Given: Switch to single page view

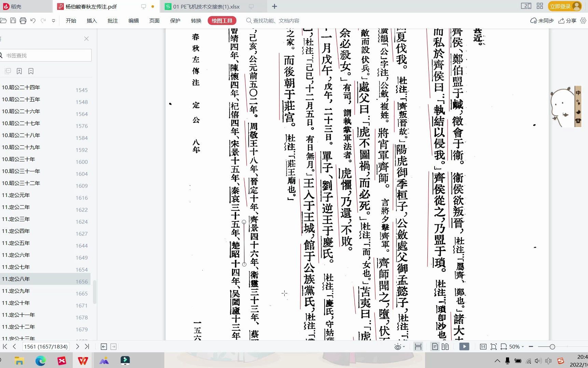Looking at the screenshot, I should tap(435, 346).
